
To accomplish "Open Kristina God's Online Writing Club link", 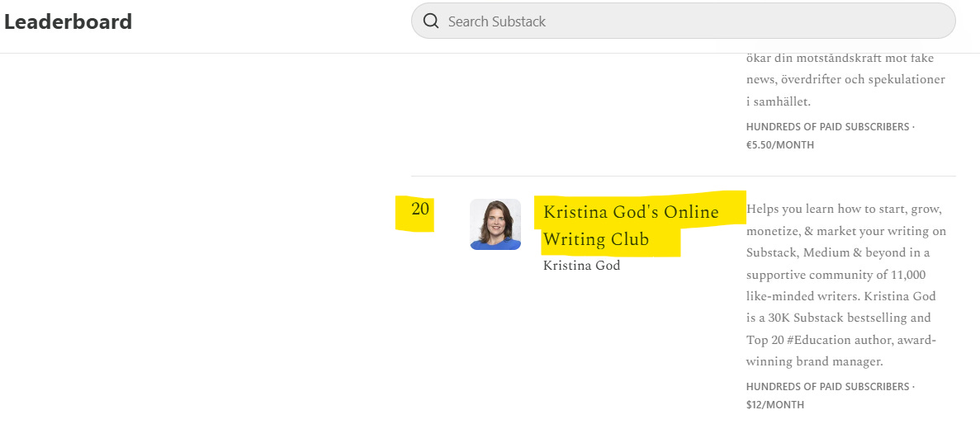I will point(631,225).
